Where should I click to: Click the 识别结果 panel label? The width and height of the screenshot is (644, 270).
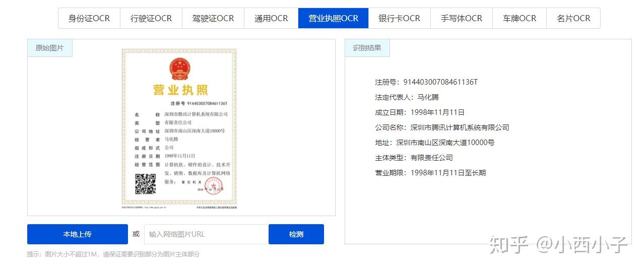coord(367,48)
